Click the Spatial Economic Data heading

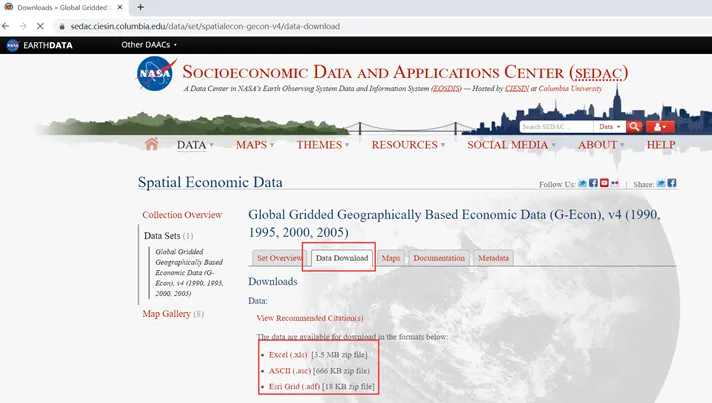(210, 182)
